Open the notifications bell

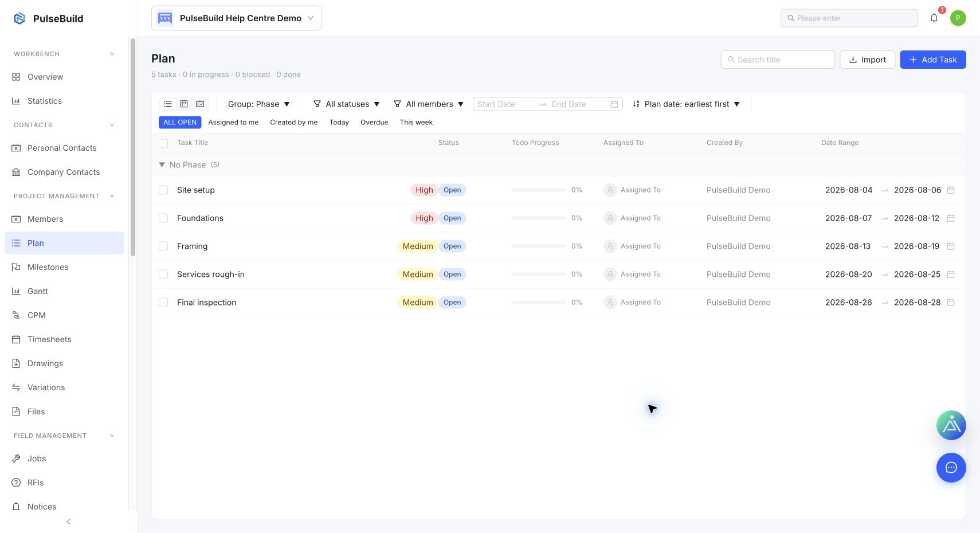tap(934, 18)
